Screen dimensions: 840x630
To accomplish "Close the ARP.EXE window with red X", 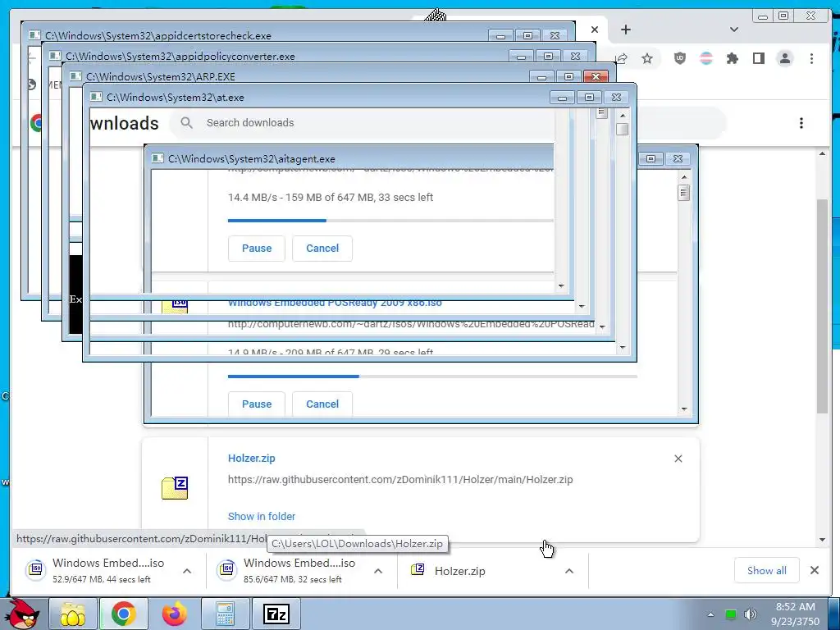I will tap(596, 76).
